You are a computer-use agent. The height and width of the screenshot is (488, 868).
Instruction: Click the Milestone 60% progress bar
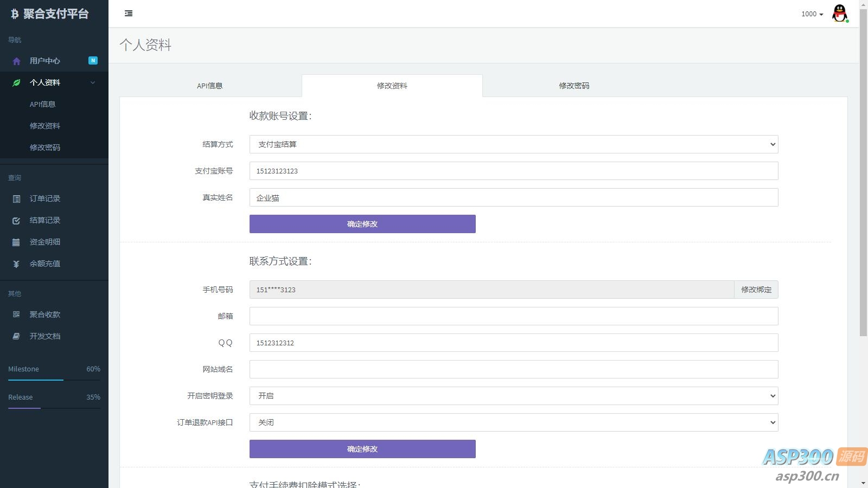click(x=54, y=380)
